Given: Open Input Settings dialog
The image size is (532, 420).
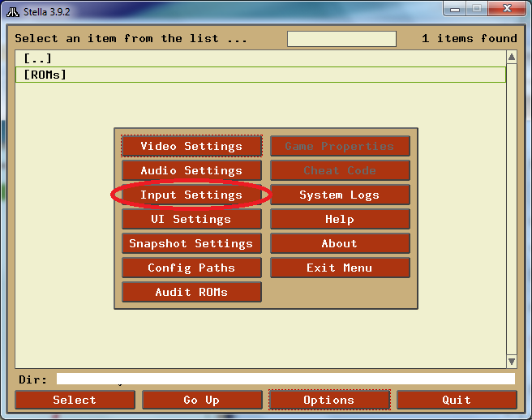Looking at the screenshot, I should point(191,195).
